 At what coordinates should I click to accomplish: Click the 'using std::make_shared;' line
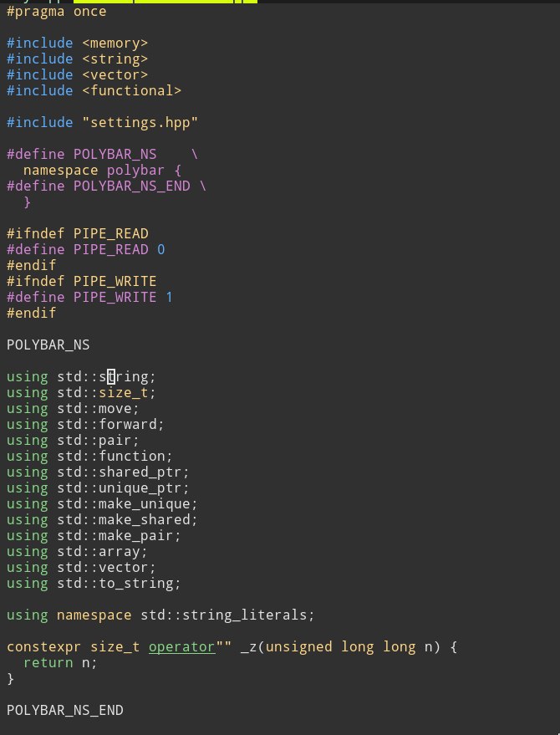pos(102,520)
